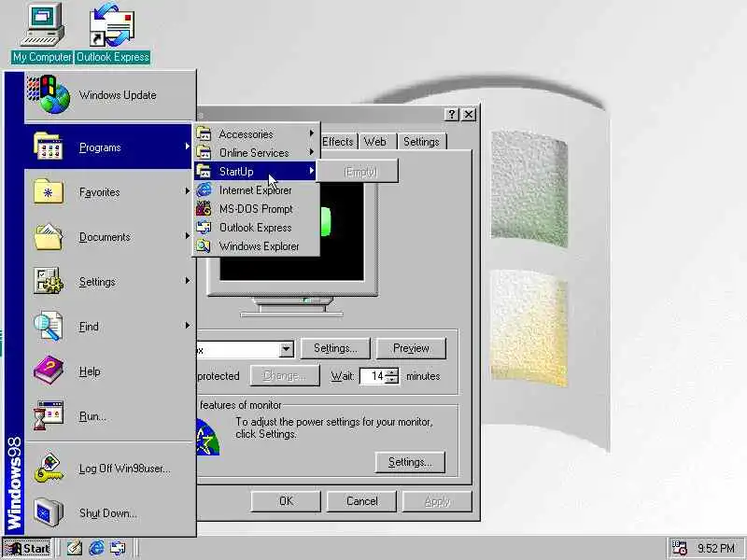Click the dialog's question mark help button
The image size is (747, 560).
(x=451, y=114)
